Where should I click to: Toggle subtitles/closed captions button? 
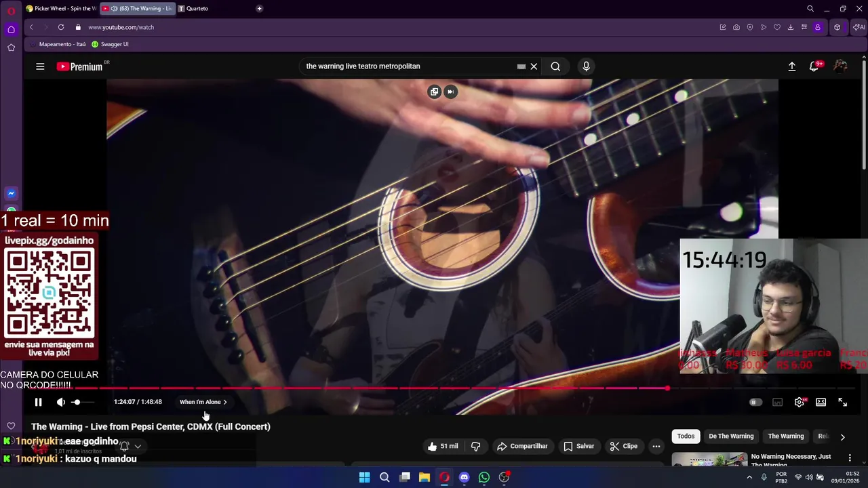[778, 403]
